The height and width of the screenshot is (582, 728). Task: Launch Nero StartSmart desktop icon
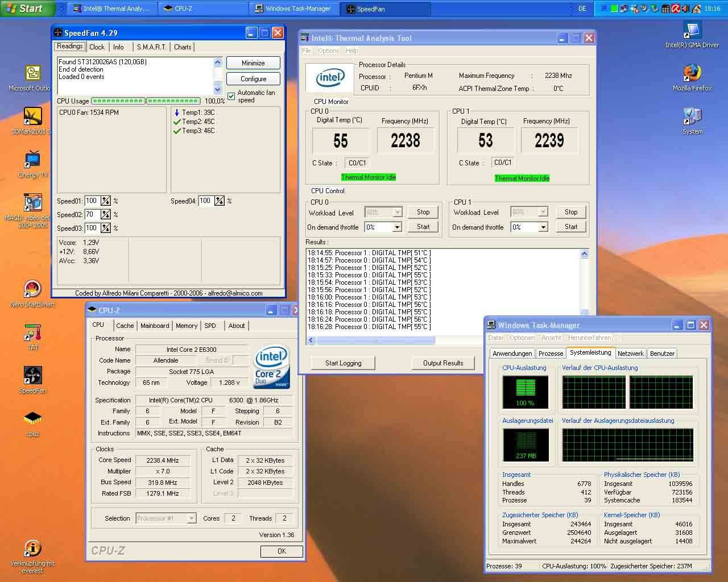pos(32,289)
